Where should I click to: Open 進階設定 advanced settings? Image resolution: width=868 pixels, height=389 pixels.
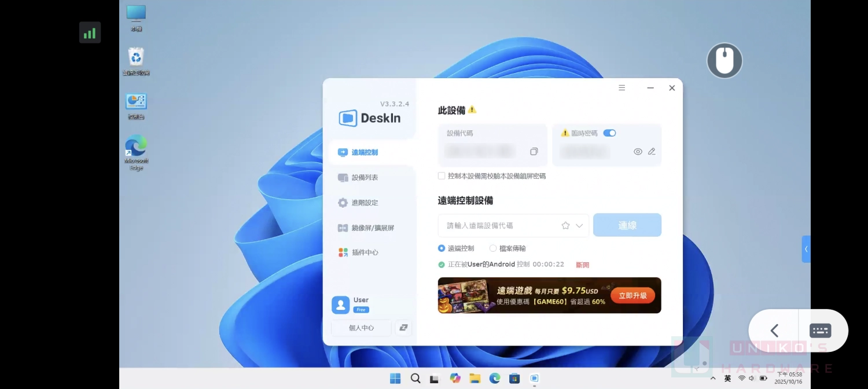click(365, 203)
